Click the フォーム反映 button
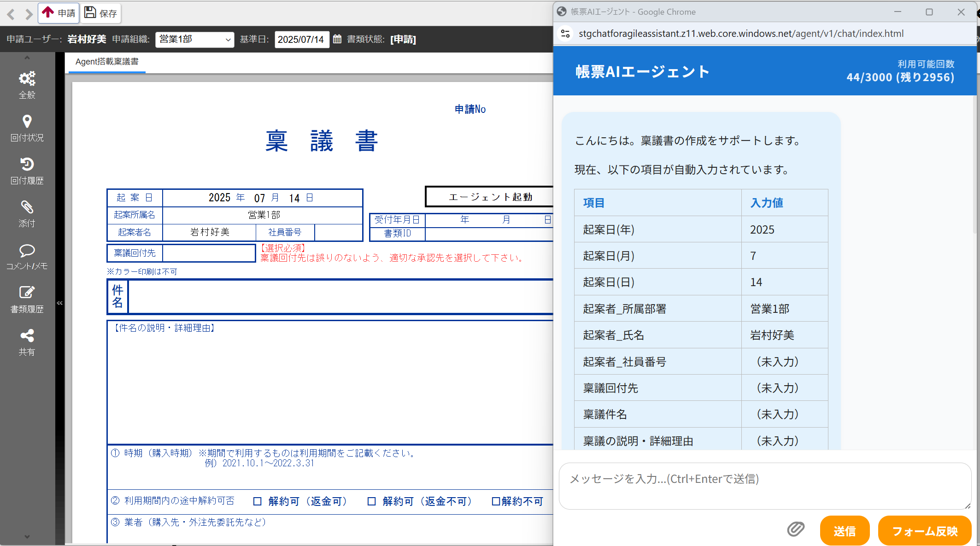 [x=925, y=531]
